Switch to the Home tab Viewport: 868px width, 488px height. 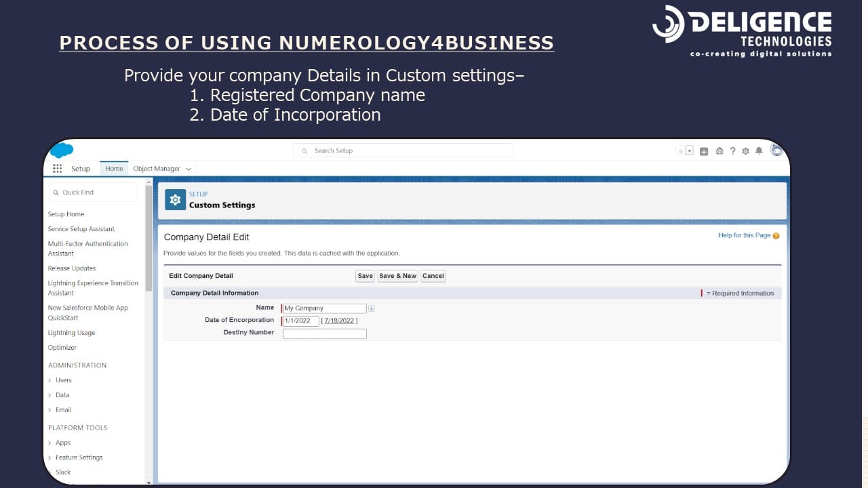click(x=114, y=169)
